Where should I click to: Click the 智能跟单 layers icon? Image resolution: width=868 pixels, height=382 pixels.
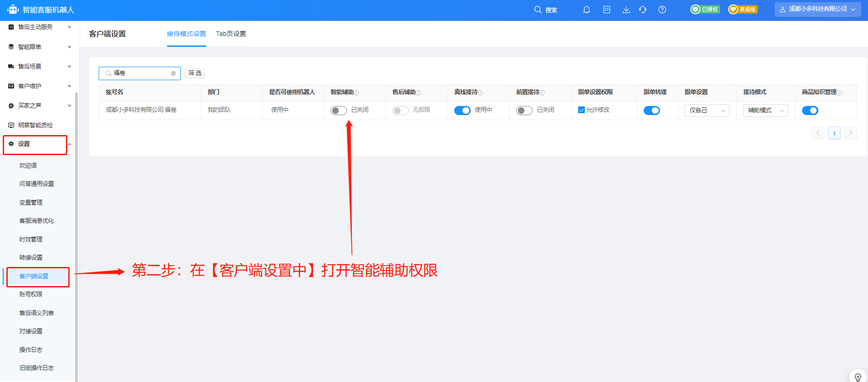[x=11, y=47]
